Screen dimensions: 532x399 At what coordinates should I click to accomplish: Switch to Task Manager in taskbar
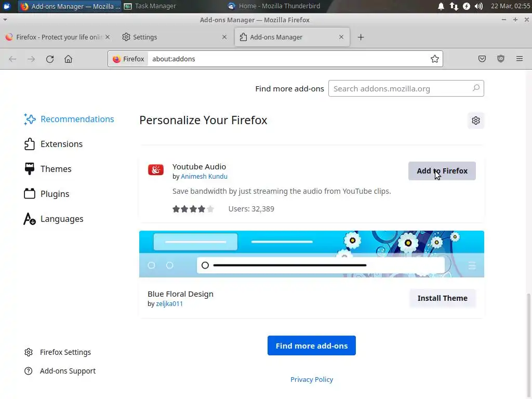pyautogui.click(x=150, y=6)
